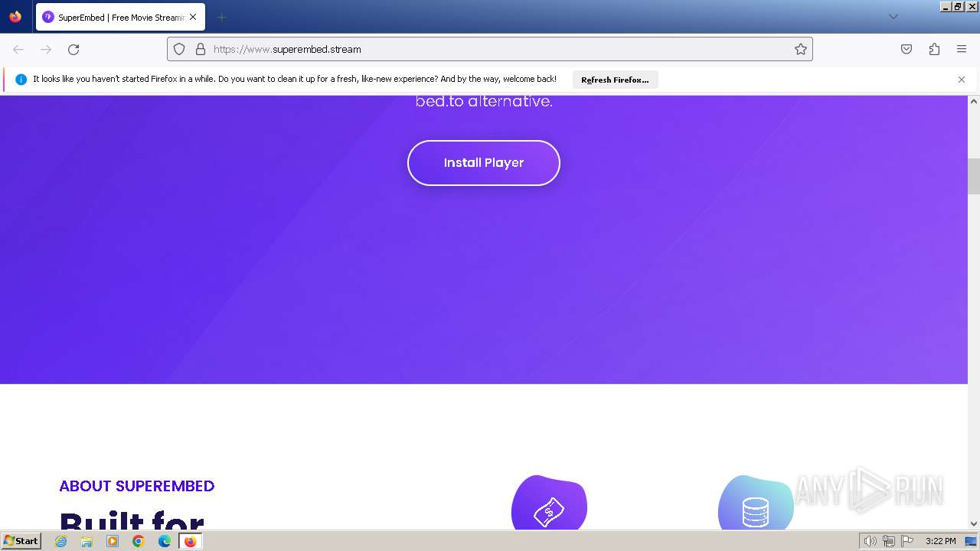Image resolution: width=980 pixels, height=551 pixels.
Task: Click the purple money bill feature icon
Action: 549,503
